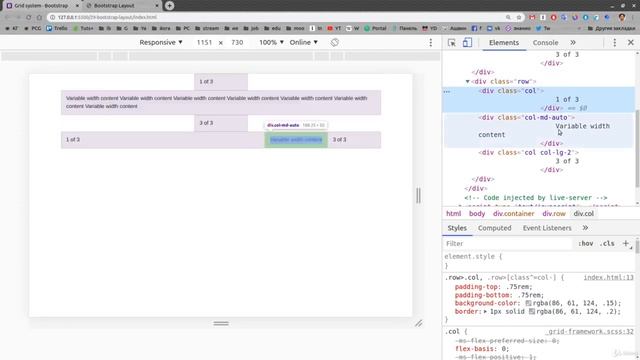Screen dimensions: 640x360
Task: Click the rotate viewport icon
Action: [335, 42]
